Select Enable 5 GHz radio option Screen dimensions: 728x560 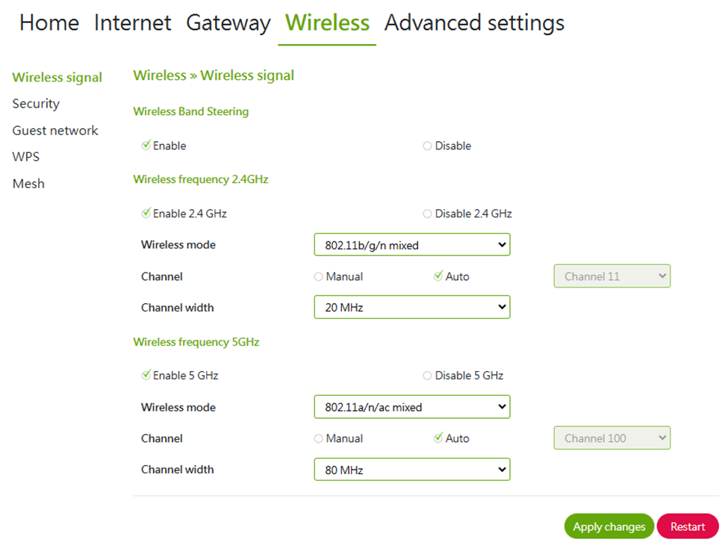[146, 376]
